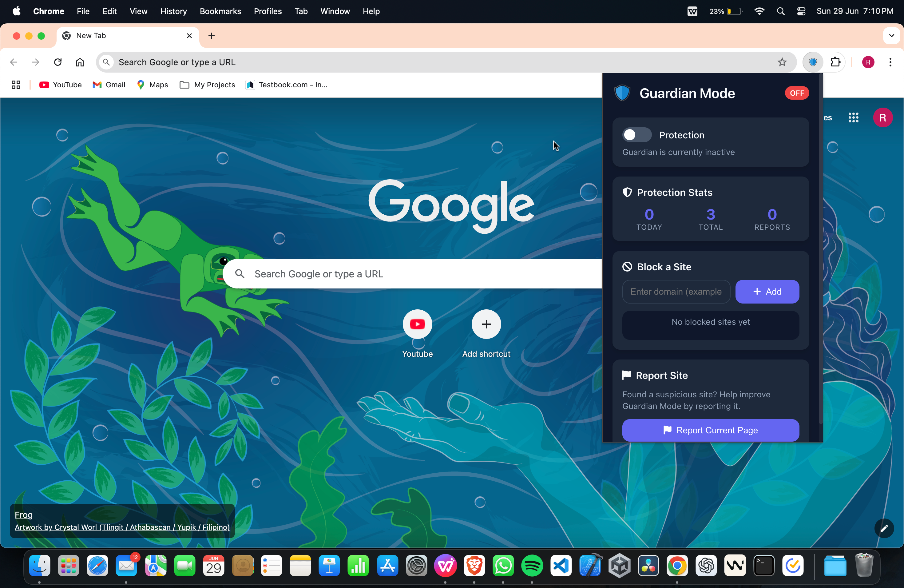Viewport: 904px width, 588px height.
Task: Bookmark this tab with the star icon
Action: pyautogui.click(x=782, y=62)
